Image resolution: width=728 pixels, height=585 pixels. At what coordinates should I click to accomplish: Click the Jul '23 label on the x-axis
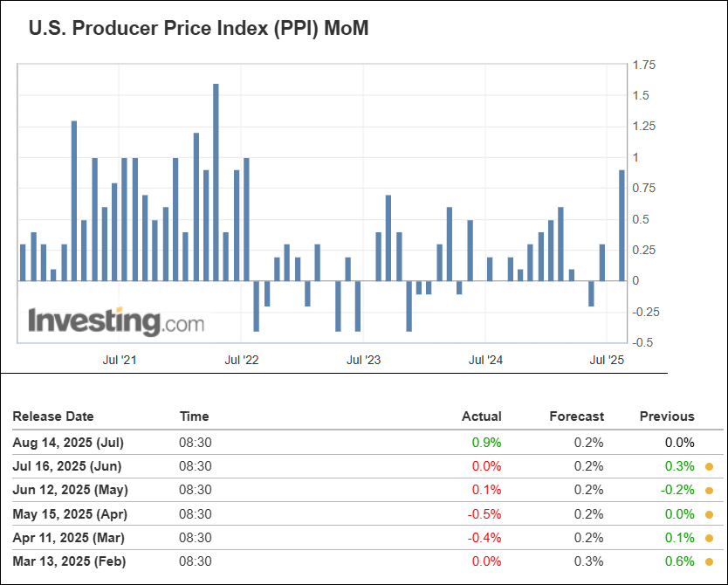coord(363,360)
